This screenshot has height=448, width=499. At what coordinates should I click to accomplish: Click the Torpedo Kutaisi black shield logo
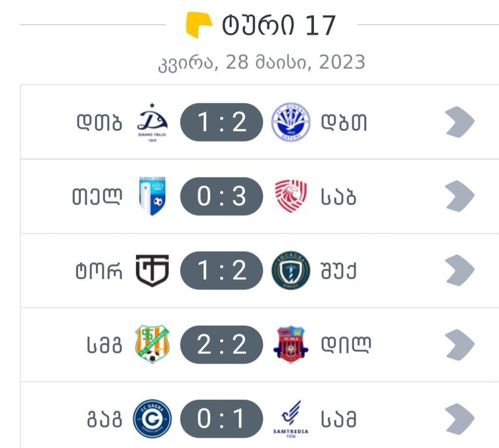(152, 271)
